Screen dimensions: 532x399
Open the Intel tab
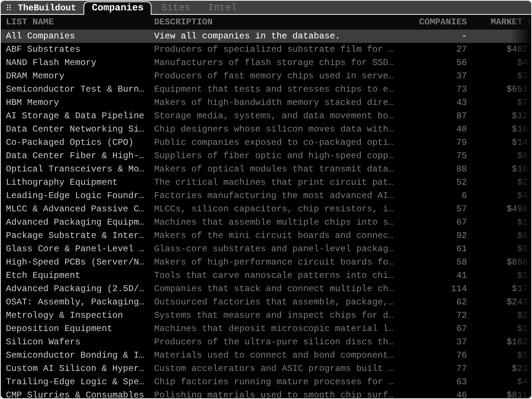[x=222, y=7]
